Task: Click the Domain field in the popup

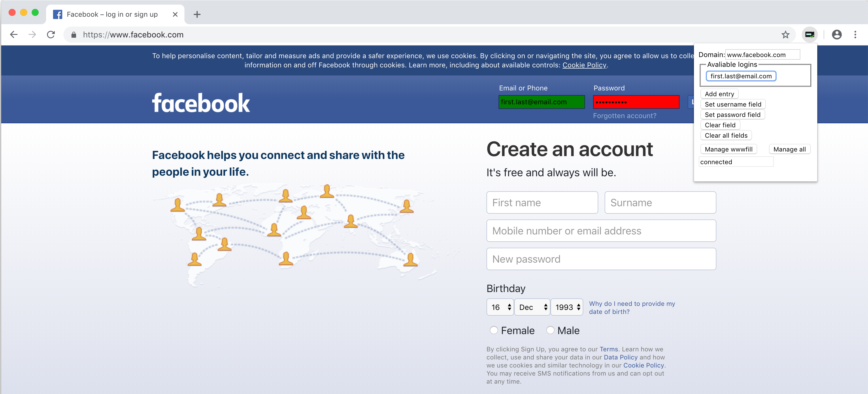Action: [x=763, y=54]
